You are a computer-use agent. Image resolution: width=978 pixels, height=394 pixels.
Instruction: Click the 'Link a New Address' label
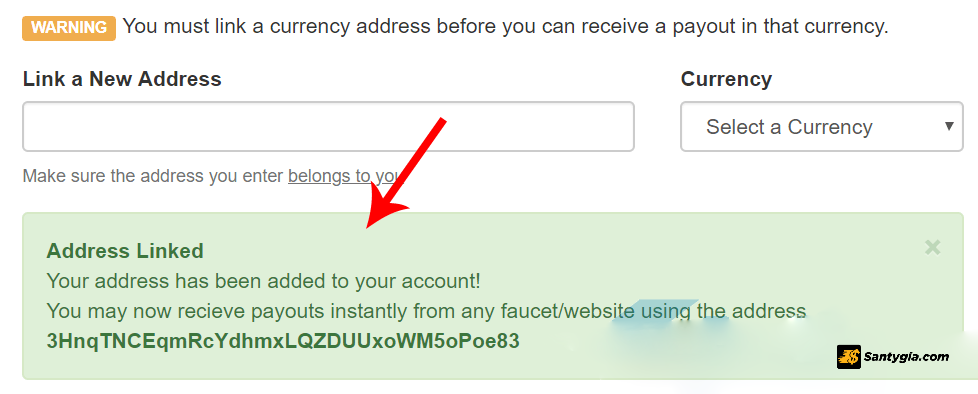click(122, 79)
